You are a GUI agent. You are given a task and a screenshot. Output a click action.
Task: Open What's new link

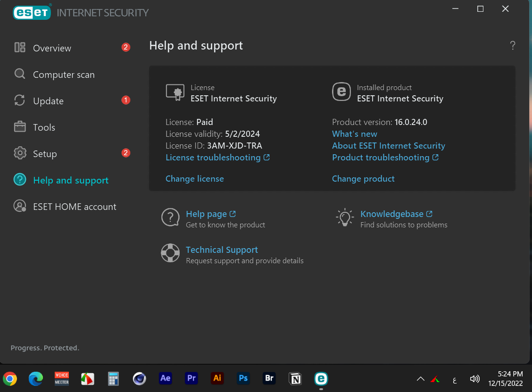point(355,133)
